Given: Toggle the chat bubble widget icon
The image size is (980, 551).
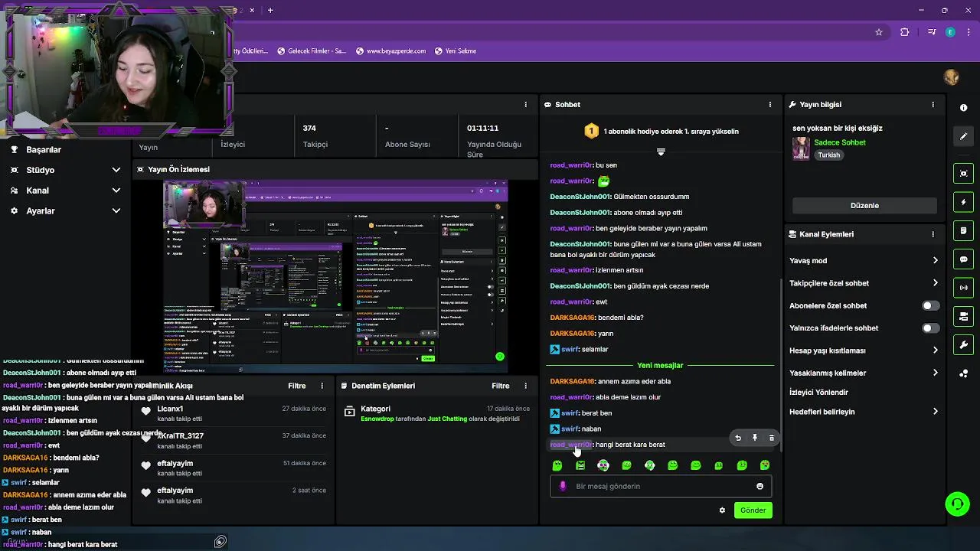Looking at the screenshot, I should (x=964, y=259).
